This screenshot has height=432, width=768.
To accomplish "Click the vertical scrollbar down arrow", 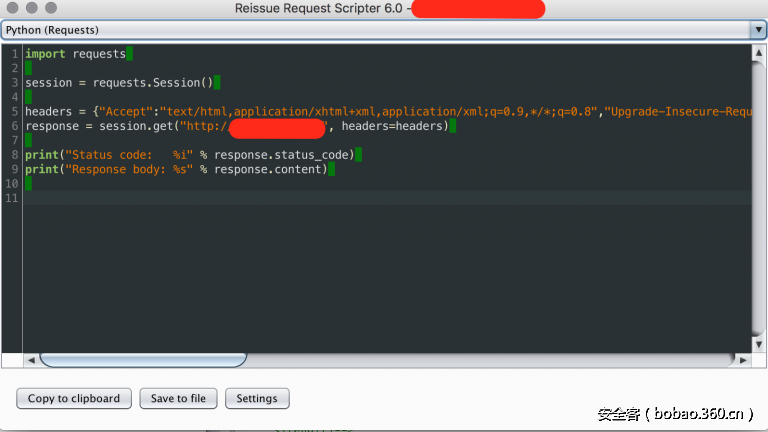I will click(759, 344).
